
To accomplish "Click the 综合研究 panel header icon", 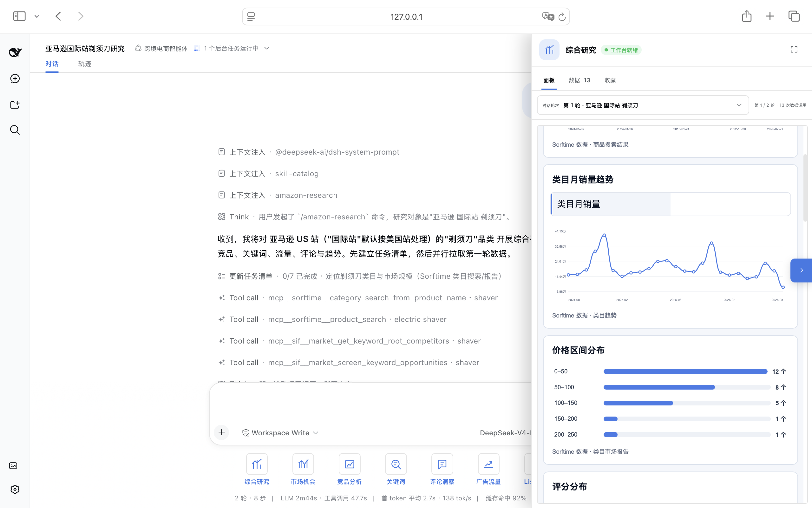I will point(549,50).
